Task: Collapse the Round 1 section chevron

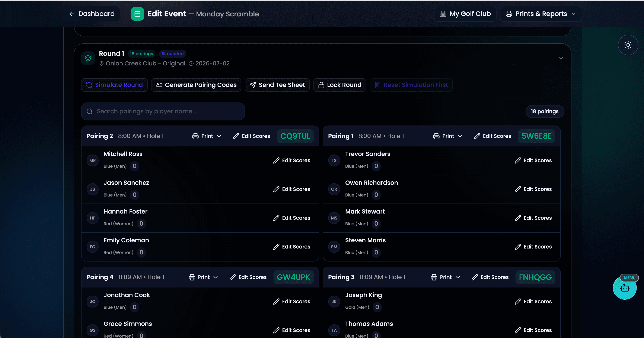Action: click(561, 58)
